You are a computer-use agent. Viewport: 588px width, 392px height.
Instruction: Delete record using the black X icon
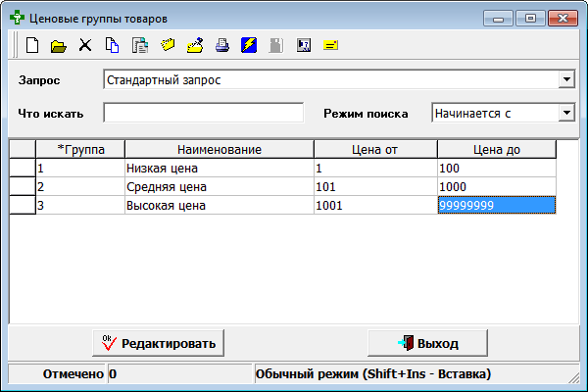point(85,45)
